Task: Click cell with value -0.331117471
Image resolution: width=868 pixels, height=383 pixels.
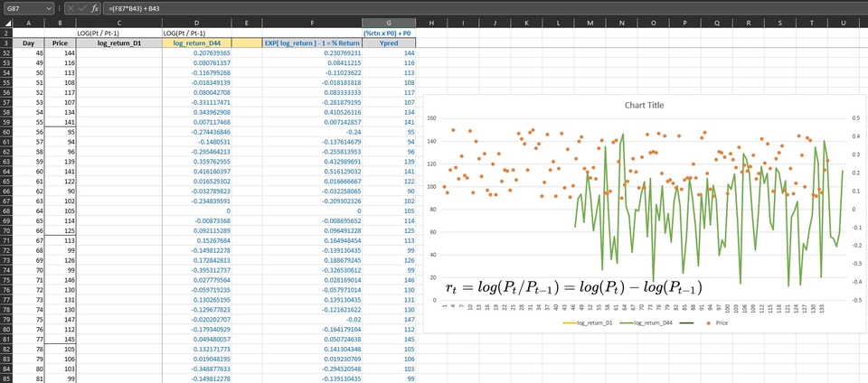Action: pos(196,102)
